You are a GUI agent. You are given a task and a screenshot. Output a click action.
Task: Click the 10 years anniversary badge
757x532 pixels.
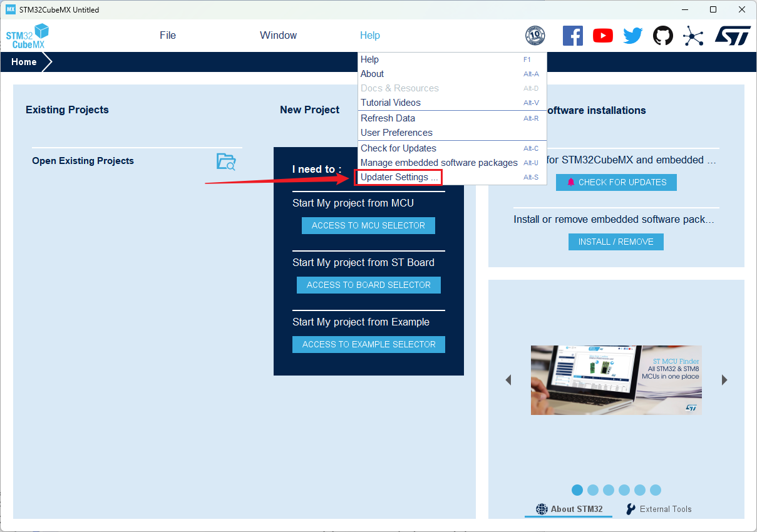[x=535, y=36]
